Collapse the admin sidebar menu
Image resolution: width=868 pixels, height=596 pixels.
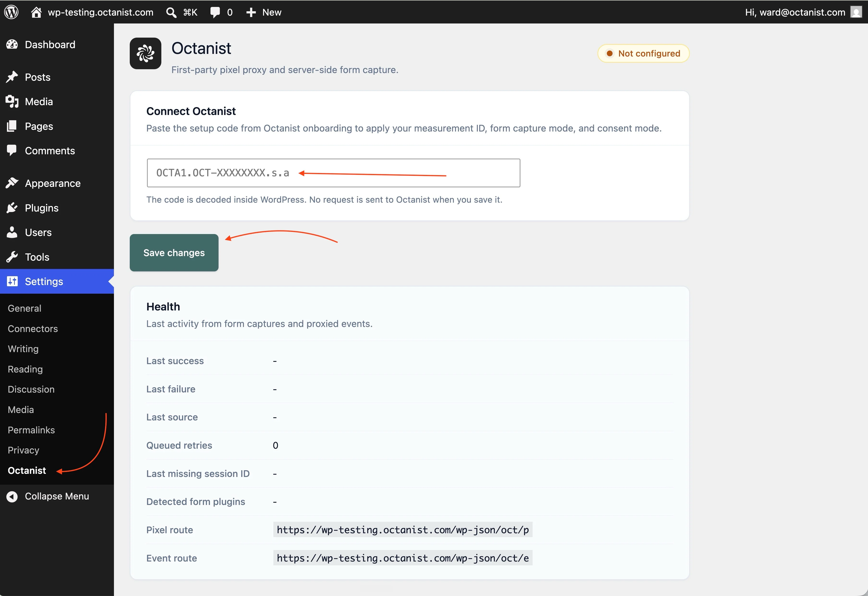pos(57,496)
